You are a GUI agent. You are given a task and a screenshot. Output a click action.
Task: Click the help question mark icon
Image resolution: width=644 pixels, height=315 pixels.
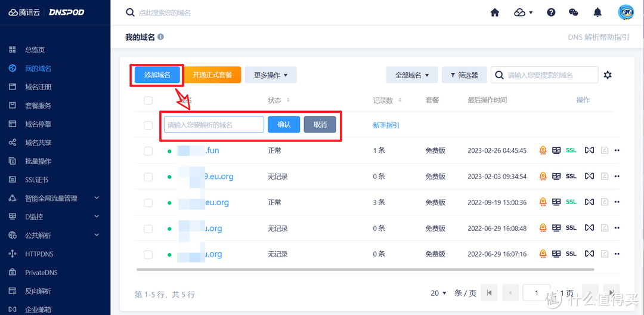pyautogui.click(x=551, y=13)
